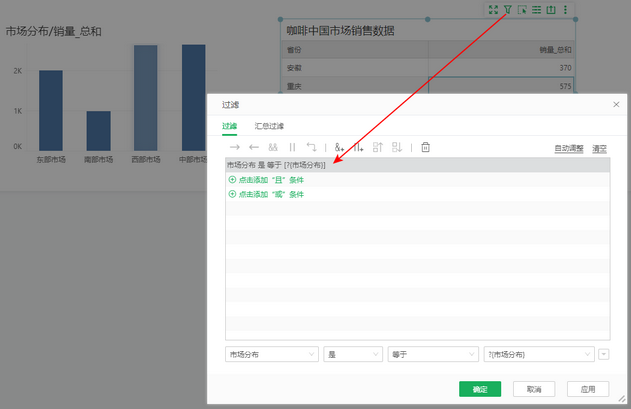Click the 确定 confirm button
The width and height of the screenshot is (631, 409).
480,389
